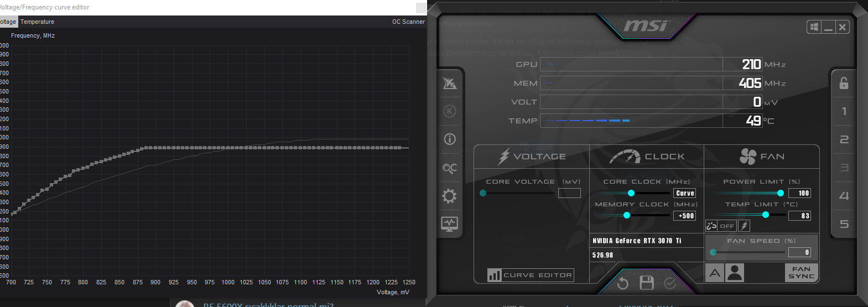Image resolution: width=868 pixels, height=307 pixels.
Task: Click the 1000 mV label on voltage axis
Action: 228,282
